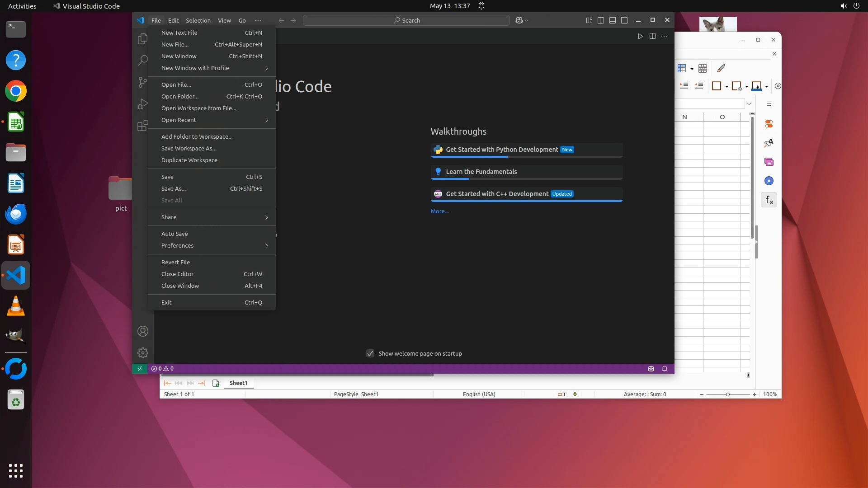
Task: Click the Run play icon in editor toolbar
Action: [640, 36]
